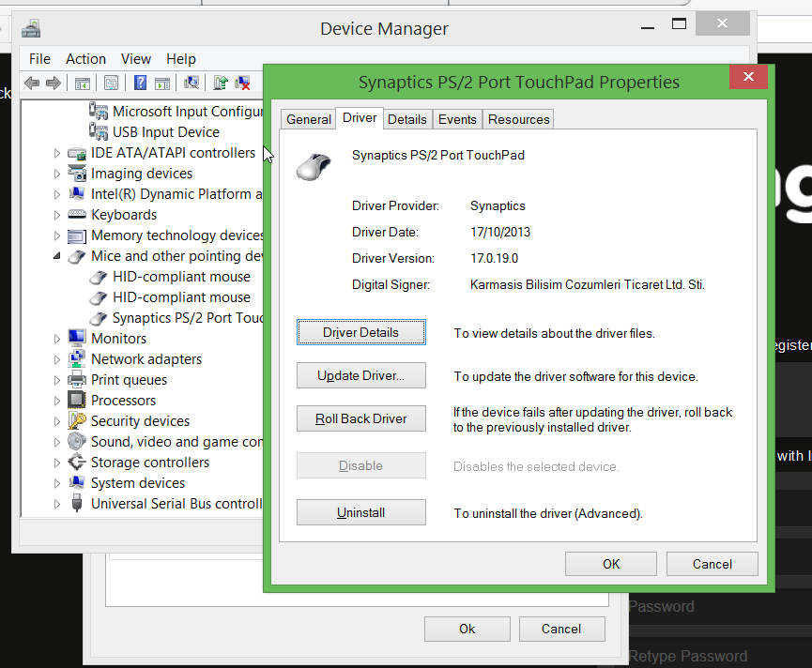This screenshot has width=812, height=668.
Task: Expand the Intel(R) Dynamic Platform node
Action: point(57,194)
